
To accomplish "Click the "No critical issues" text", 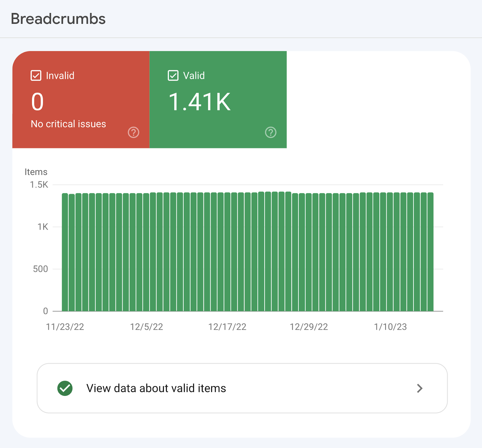I will [68, 124].
